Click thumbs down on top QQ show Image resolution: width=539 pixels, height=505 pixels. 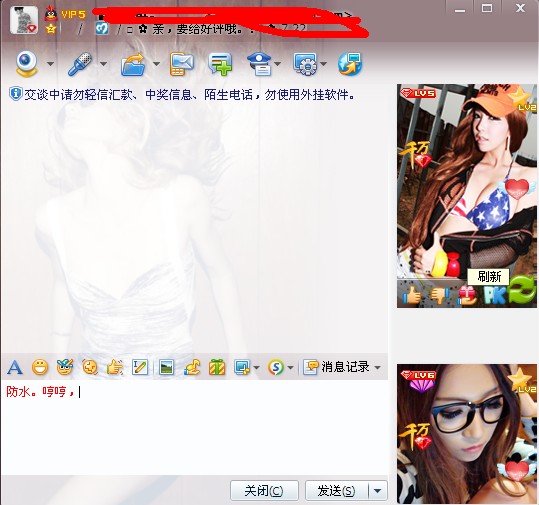point(440,295)
